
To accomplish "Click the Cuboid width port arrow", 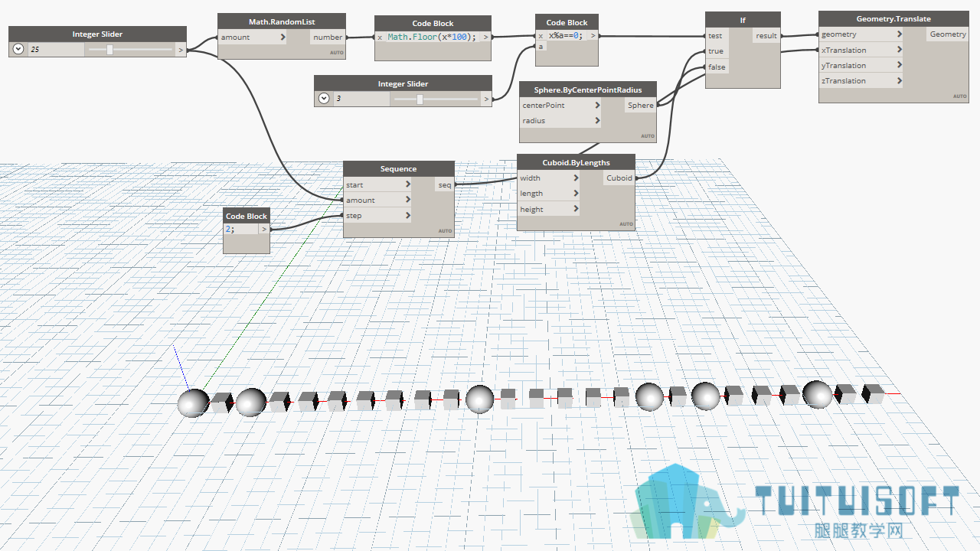I will (x=576, y=178).
